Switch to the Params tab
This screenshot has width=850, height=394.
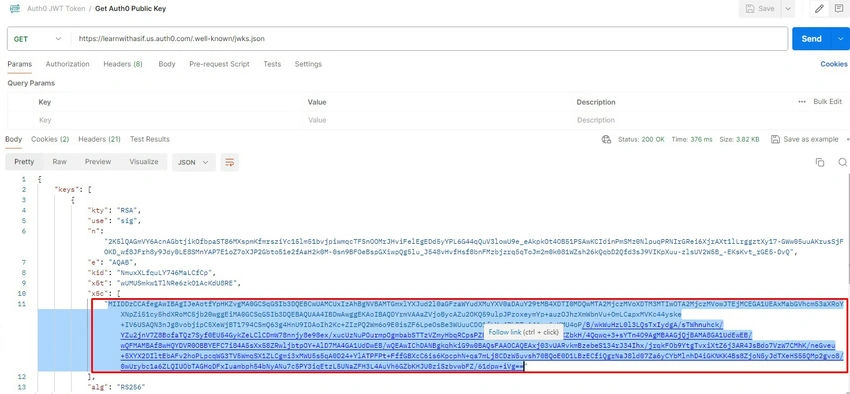(20, 64)
